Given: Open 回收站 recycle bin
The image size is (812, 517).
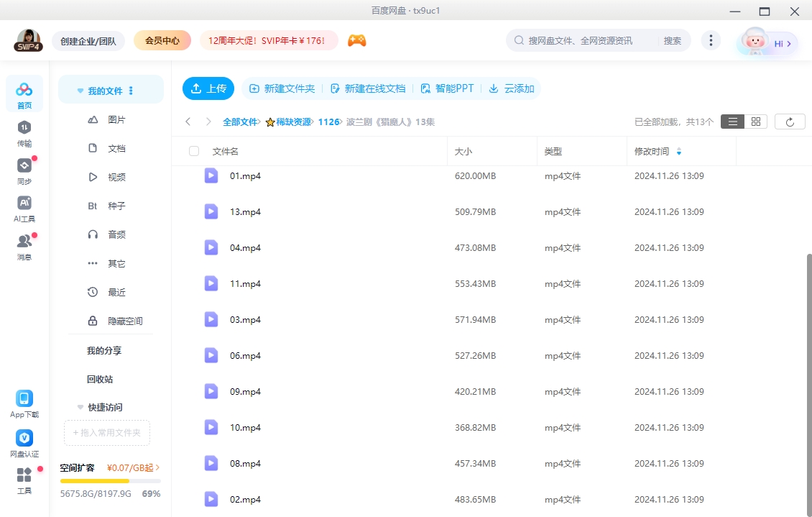Looking at the screenshot, I should [x=100, y=379].
